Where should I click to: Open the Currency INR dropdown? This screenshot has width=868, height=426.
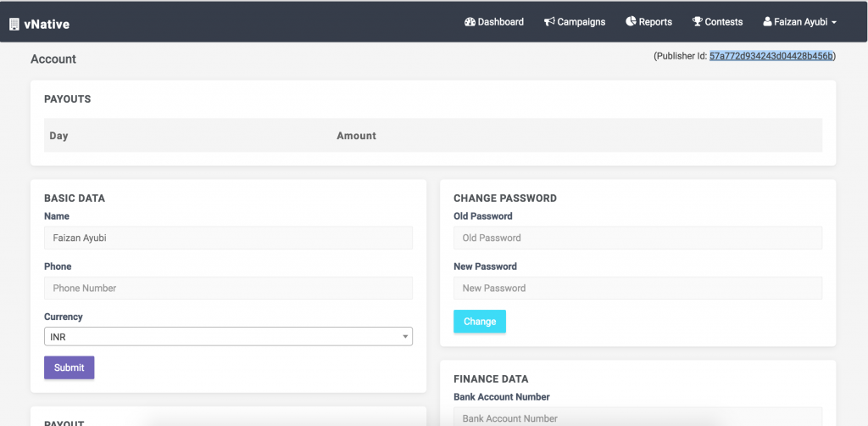228,336
